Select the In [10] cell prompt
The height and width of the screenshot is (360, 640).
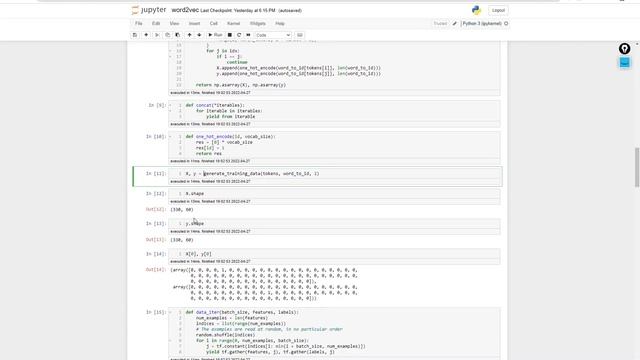pos(156,137)
